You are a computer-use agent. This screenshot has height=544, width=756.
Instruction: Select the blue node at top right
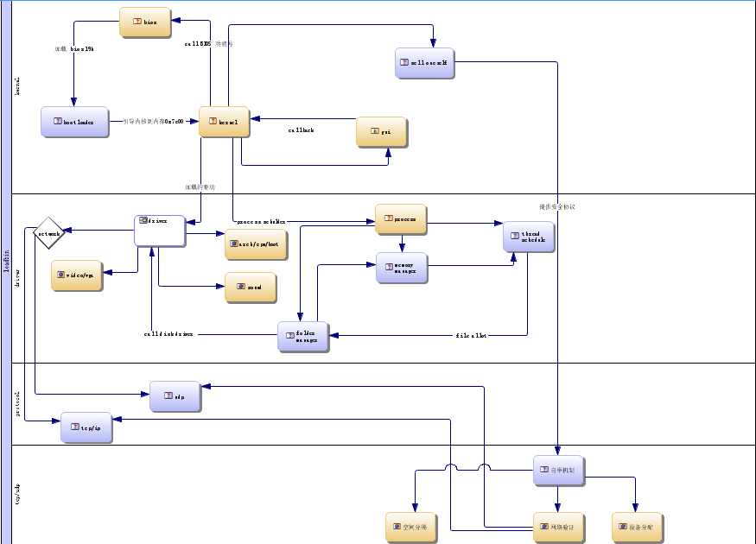coord(425,63)
